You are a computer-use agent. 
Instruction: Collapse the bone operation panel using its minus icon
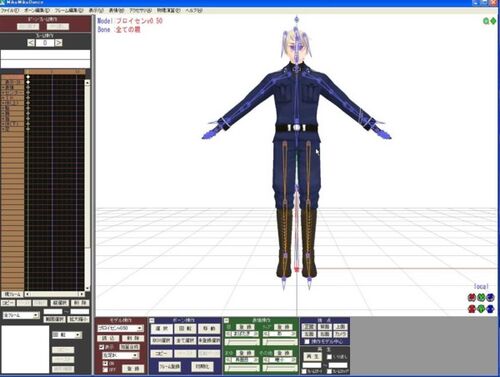coord(152,320)
